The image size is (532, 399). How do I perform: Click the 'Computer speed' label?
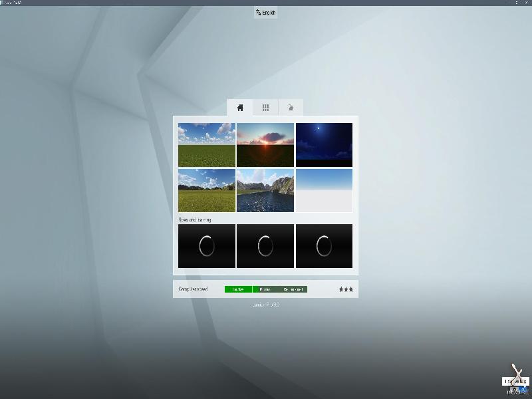coord(193,289)
